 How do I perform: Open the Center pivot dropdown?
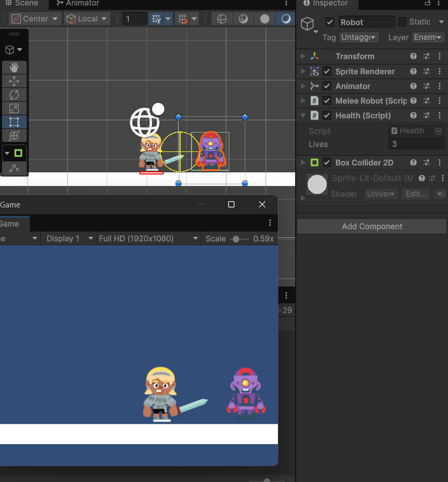(35, 19)
